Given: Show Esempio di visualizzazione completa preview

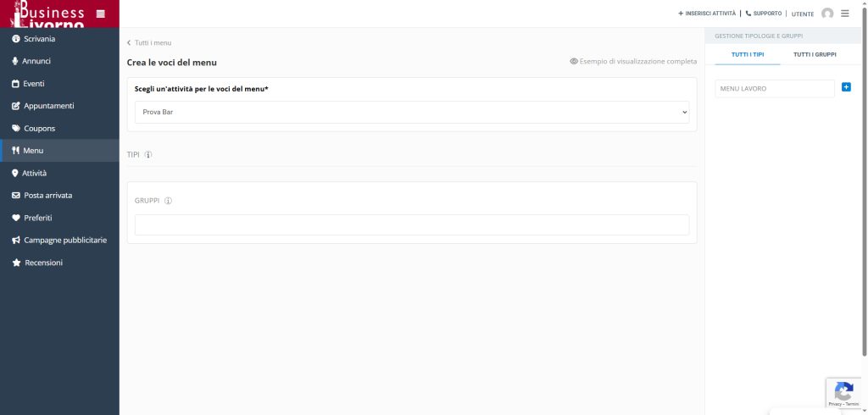Looking at the screenshot, I should pos(633,62).
